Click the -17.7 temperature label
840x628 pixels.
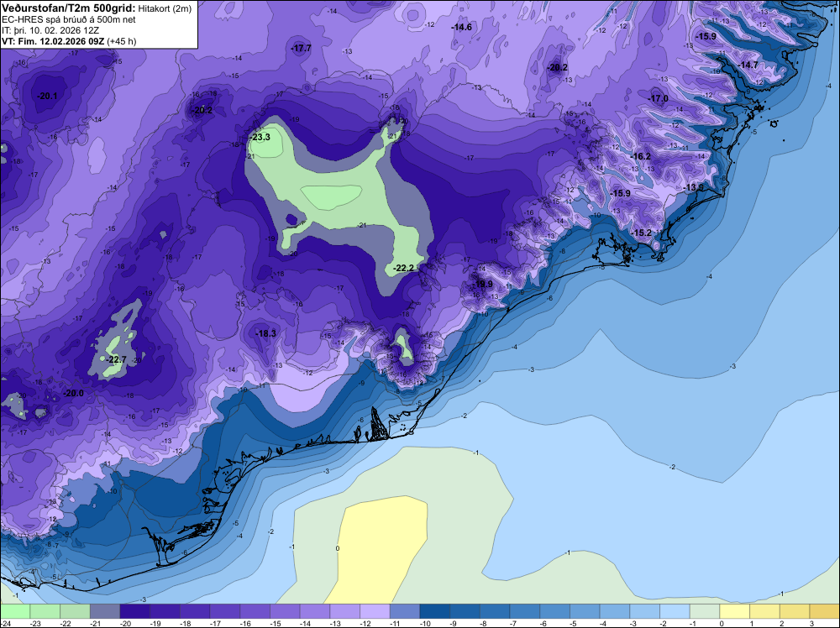301,48
